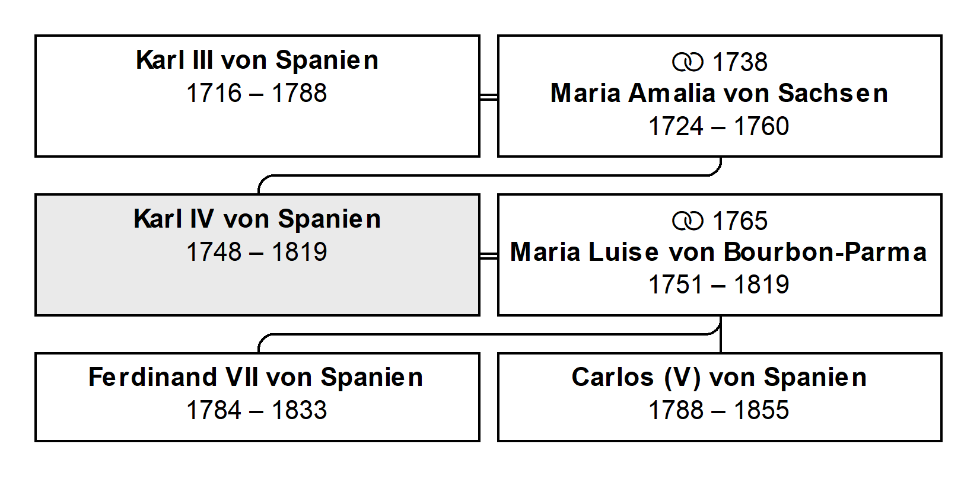Select the dates 1716 – 1788
This screenshot has height=479, width=980.
pos(256,93)
